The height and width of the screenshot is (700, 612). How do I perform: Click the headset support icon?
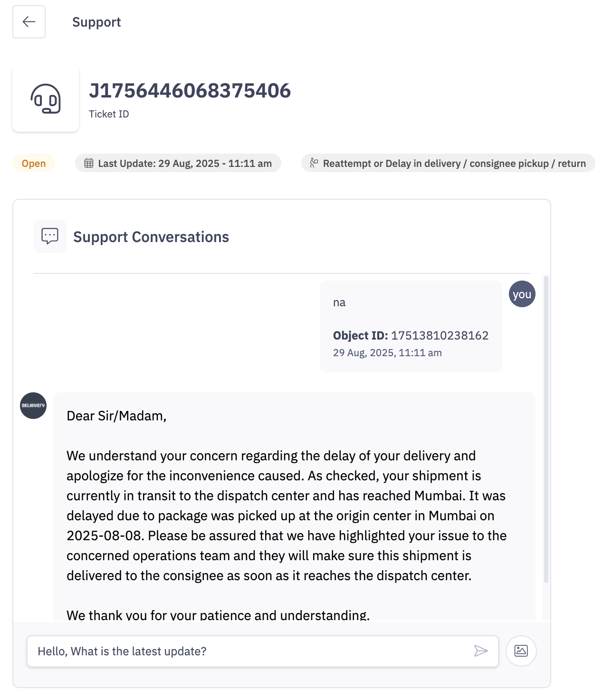click(x=46, y=99)
